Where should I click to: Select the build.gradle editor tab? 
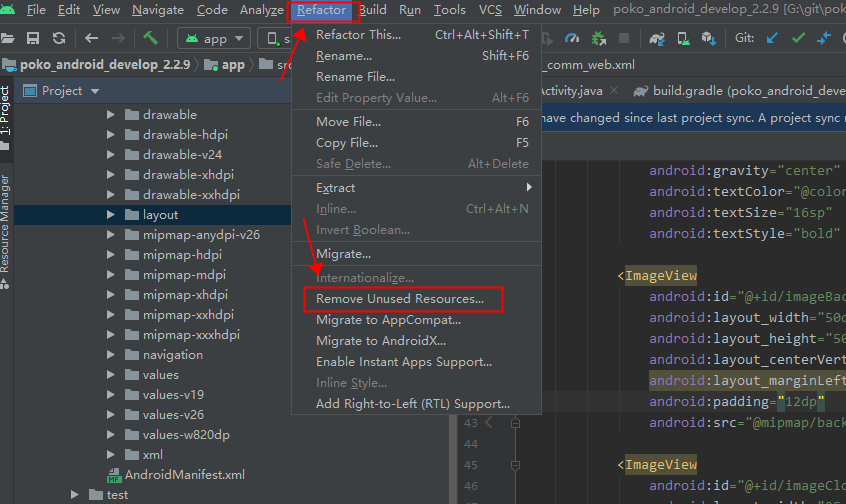pos(739,91)
